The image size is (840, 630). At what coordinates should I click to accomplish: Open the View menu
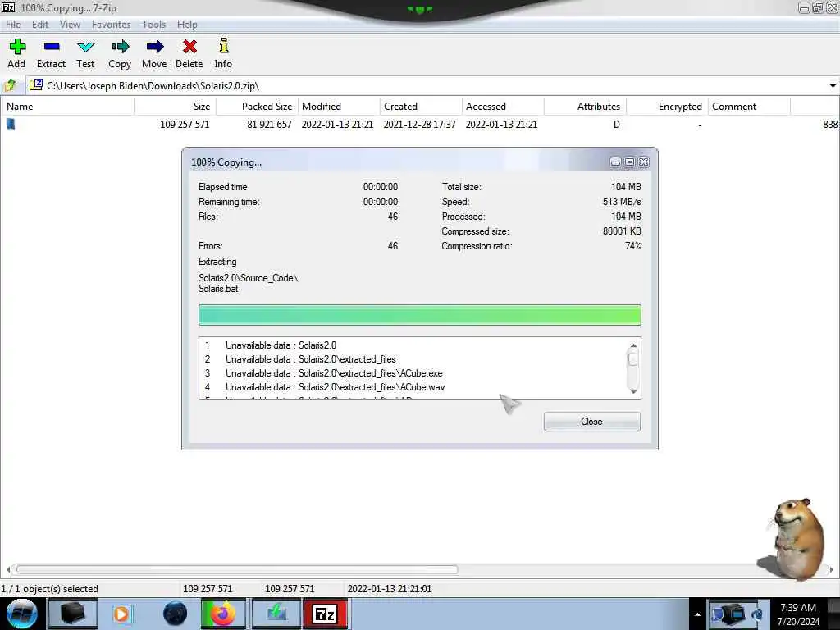click(x=70, y=25)
